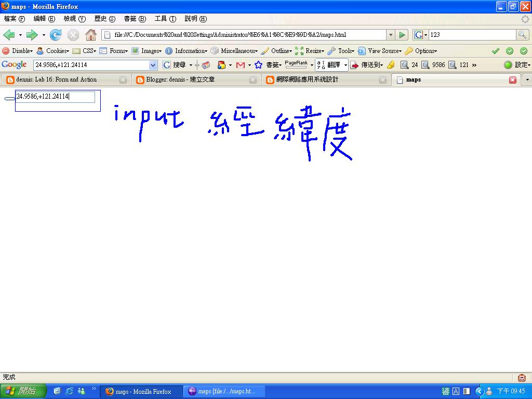The width and height of the screenshot is (532, 399).
Task: Switch to the Nvu maps [file:/.../maps.ht... taskbar window
Action: [224, 391]
